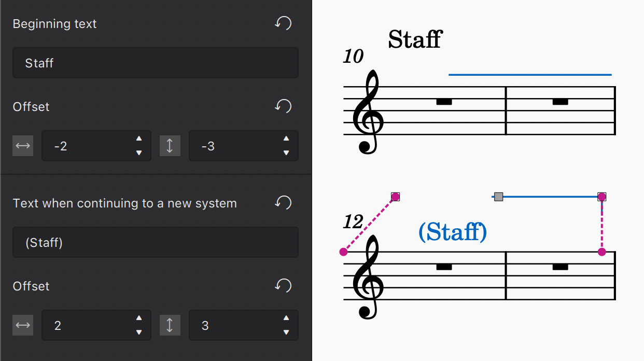Click the horizontal offset icon in the continuation section
Image resolution: width=644 pixels, height=361 pixels.
coord(23,325)
